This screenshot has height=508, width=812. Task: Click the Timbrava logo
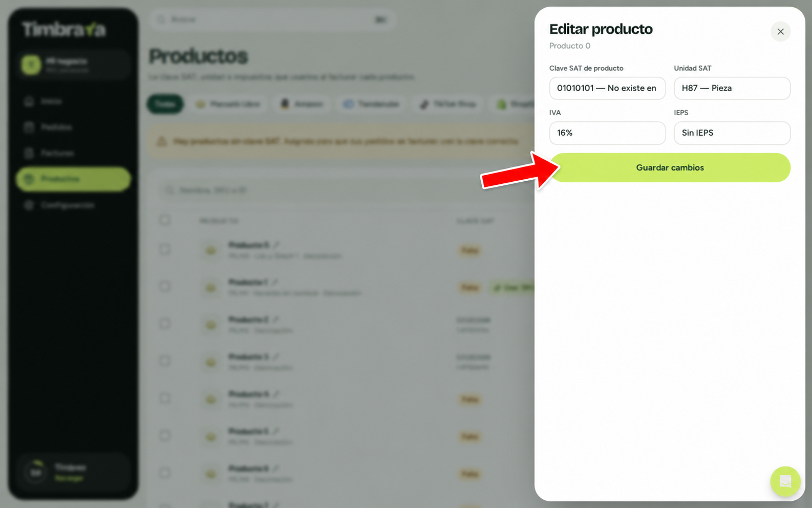coord(63,30)
